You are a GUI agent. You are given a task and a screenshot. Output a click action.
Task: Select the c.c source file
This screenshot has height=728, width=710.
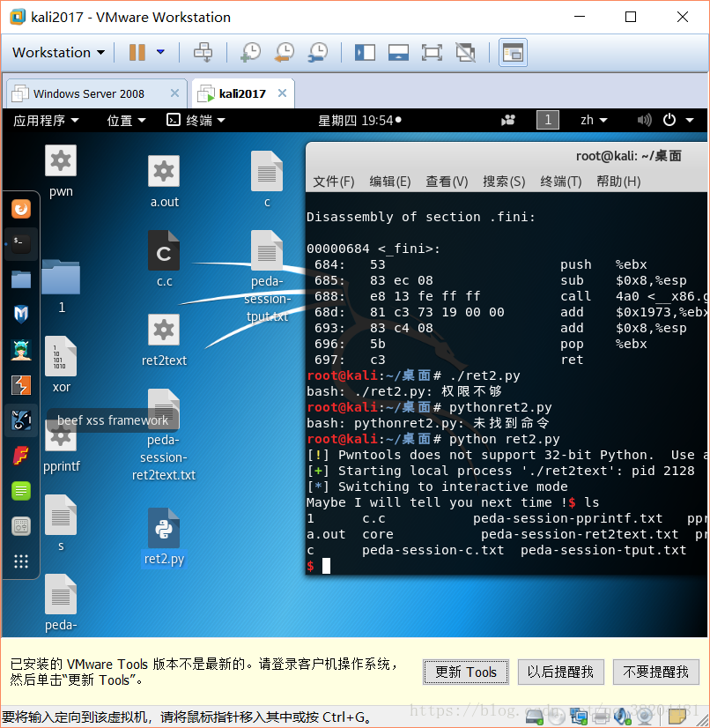coord(164,259)
